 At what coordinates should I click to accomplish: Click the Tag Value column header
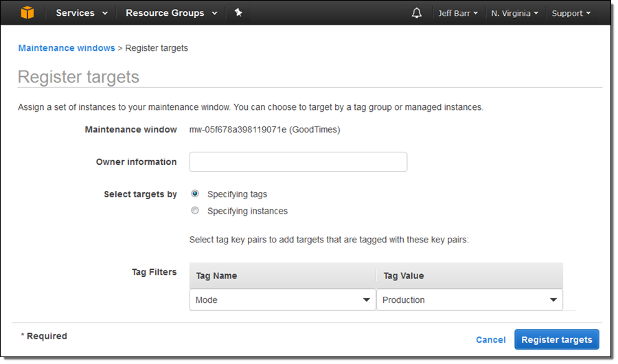point(403,275)
